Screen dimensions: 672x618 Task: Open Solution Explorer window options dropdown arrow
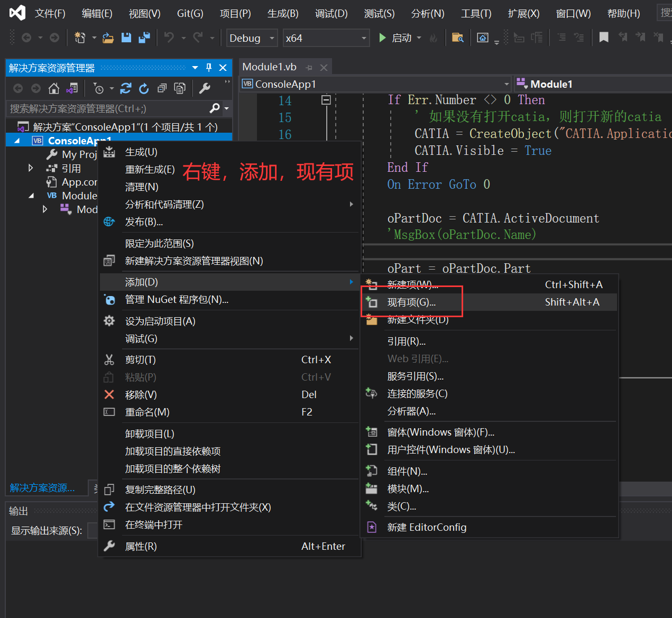(195, 68)
